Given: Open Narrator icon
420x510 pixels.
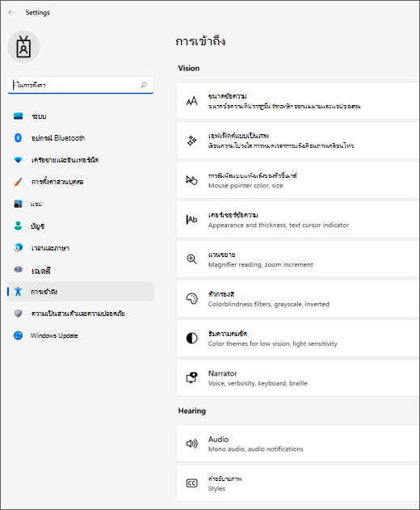Looking at the screenshot, I should click(x=191, y=377).
